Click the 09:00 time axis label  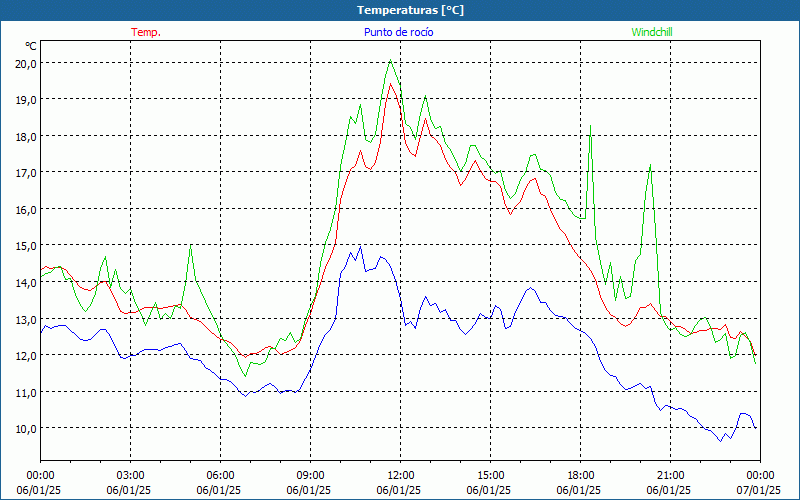tap(311, 475)
